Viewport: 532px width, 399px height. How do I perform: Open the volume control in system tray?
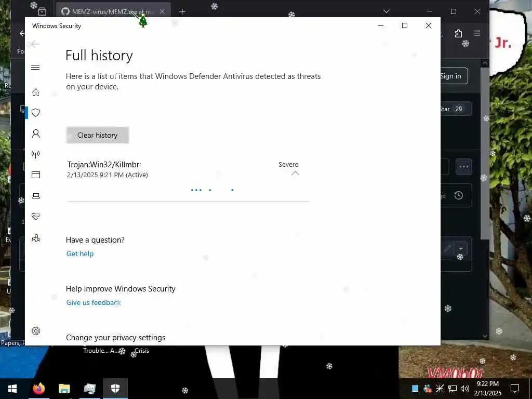click(x=465, y=389)
